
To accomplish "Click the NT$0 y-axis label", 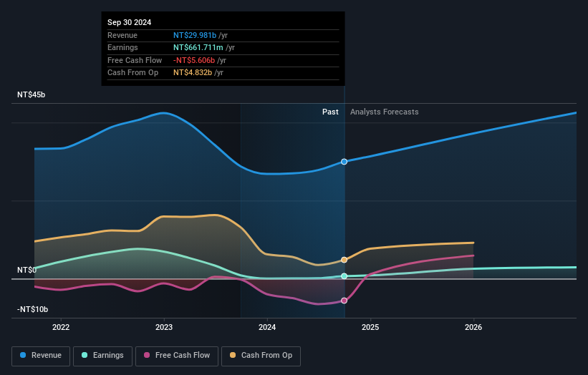I will tap(26, 270).
